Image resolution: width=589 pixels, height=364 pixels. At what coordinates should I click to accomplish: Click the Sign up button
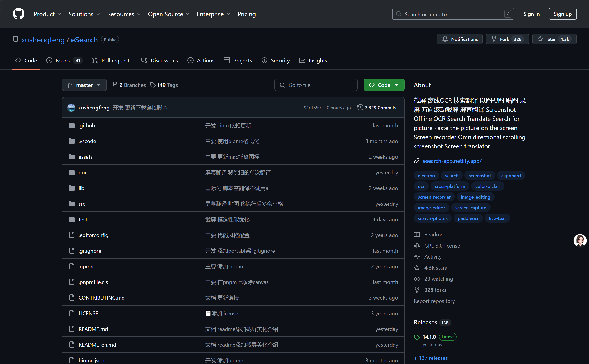coord(562,14)
